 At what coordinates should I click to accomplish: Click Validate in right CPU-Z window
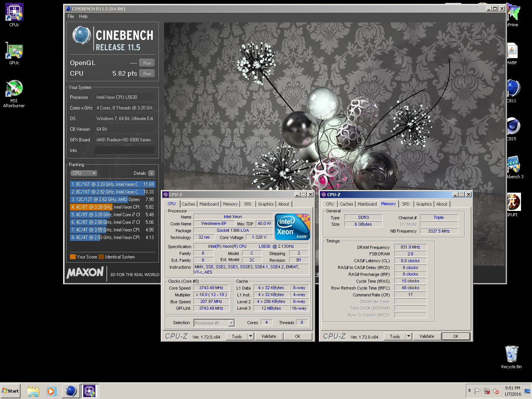coord(427,336)
